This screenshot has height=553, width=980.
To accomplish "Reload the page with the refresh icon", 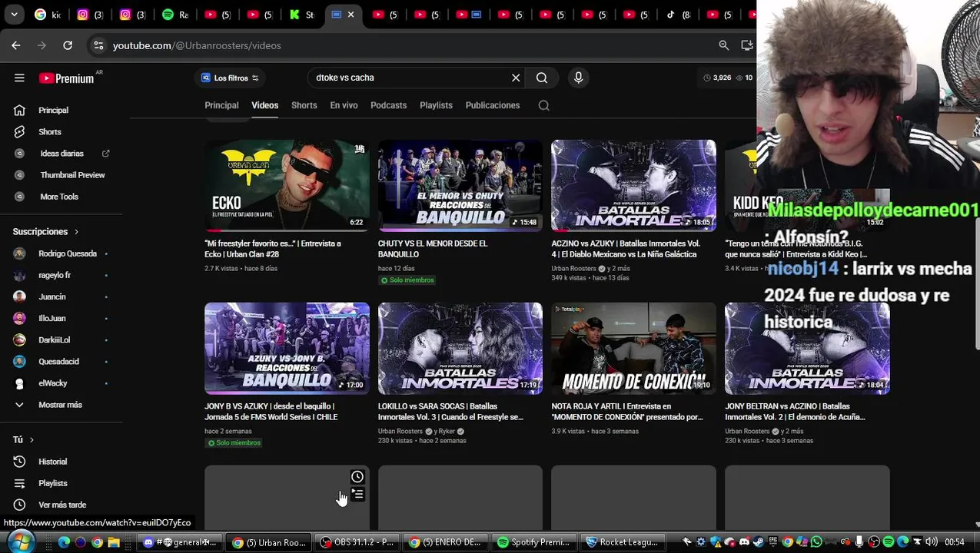I will pyautogui.click(x=68, y=45).
